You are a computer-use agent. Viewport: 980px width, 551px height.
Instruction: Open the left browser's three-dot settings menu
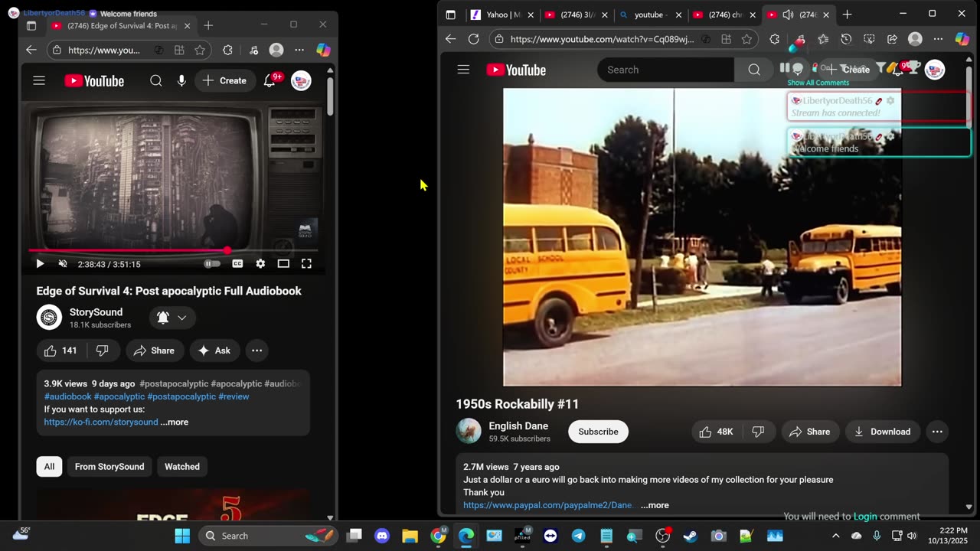point(299,50)
